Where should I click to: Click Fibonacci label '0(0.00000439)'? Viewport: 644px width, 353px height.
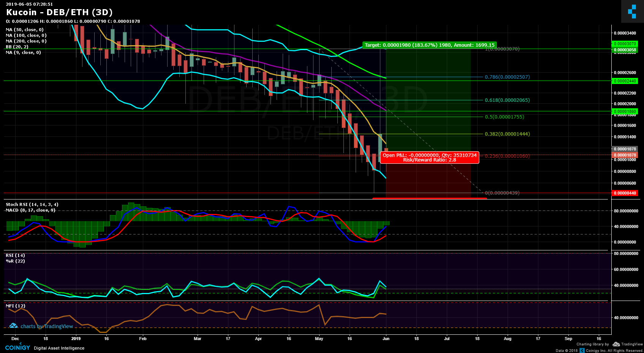click(502, 193)
